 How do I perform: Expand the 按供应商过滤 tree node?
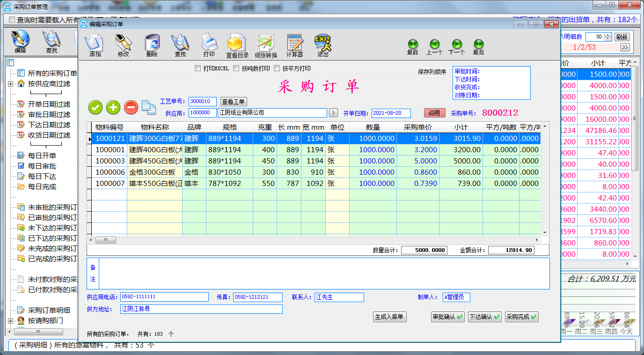pyautogui.click(x=10, y=84)
